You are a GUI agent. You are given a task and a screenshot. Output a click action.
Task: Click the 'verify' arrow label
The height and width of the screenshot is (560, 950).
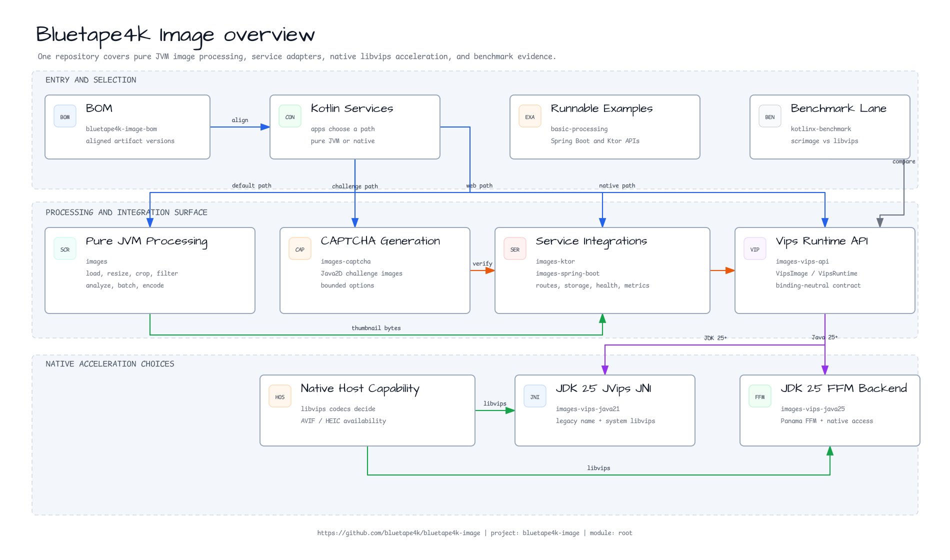(482, 263)
